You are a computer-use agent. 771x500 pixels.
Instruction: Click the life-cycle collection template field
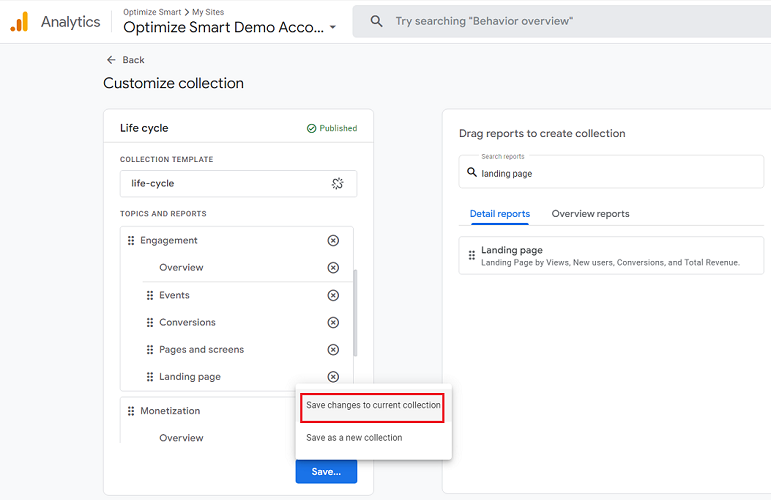point(238,183)
